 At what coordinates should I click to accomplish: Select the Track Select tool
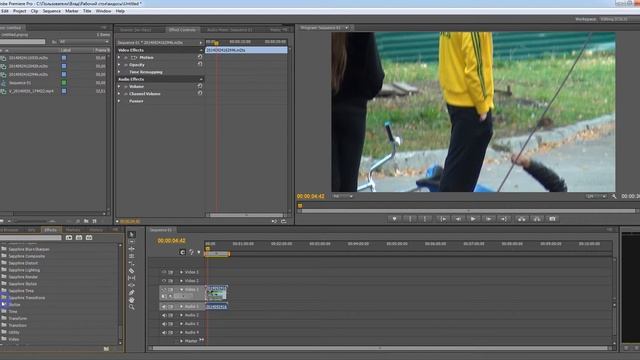[131, 242]
